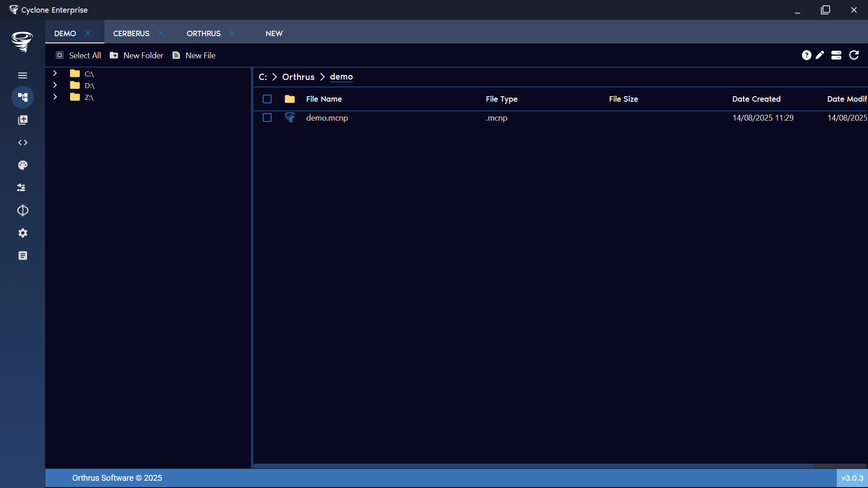Expand the C:\ drive tree node
This screenshot has width=868, height=488.
pyautogui.click(x=55, y=73)
